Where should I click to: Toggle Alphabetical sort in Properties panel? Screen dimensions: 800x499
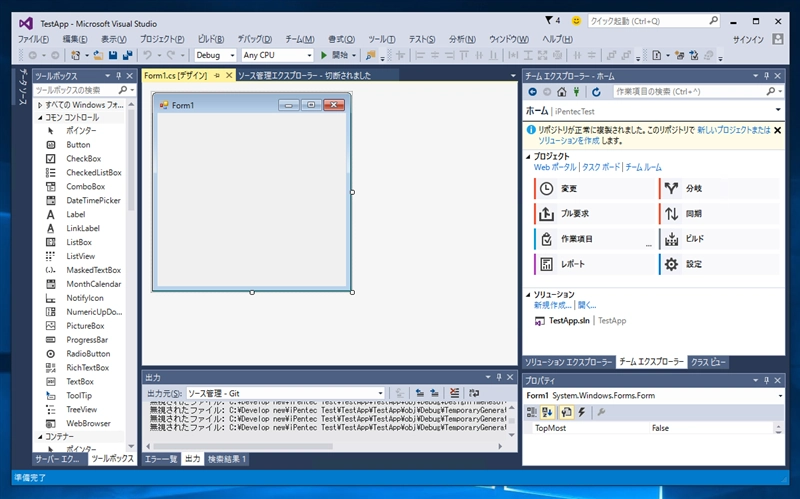(547, 412)
